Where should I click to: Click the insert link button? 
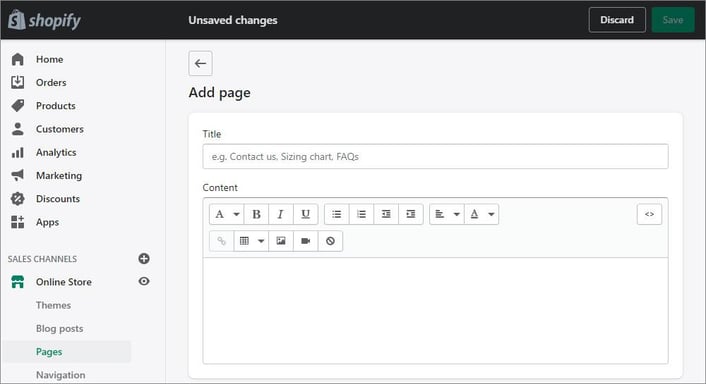pyautogui.click(x=222, y=241)
